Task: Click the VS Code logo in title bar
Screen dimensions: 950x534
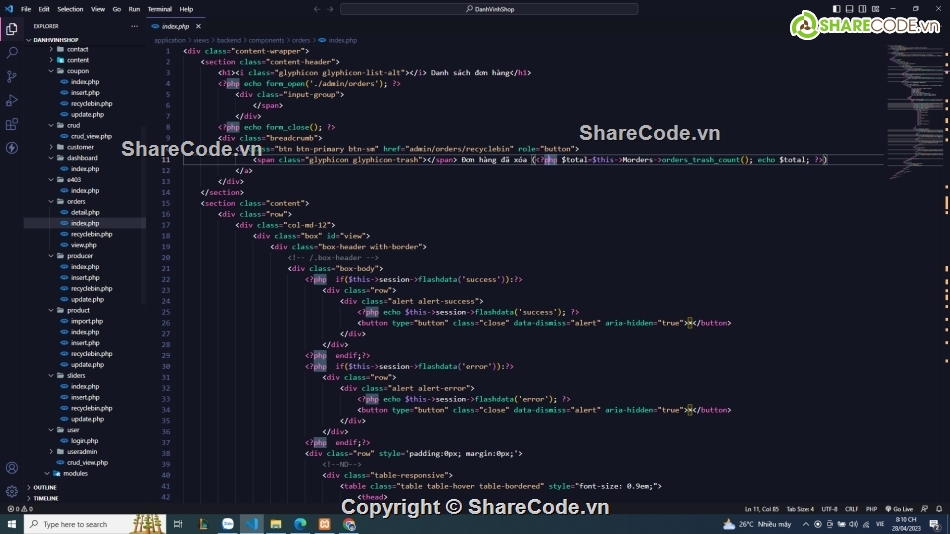Action: pos(8,9)
